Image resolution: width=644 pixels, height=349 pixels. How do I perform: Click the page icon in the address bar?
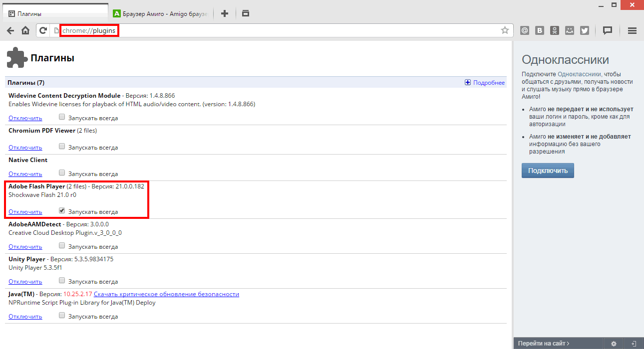point(56,31)
